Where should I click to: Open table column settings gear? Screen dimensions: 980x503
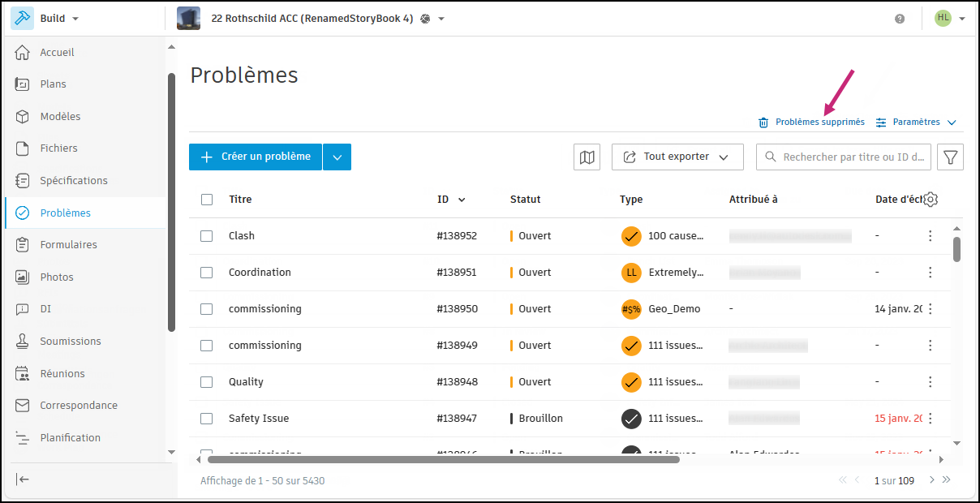coord(931,200)
